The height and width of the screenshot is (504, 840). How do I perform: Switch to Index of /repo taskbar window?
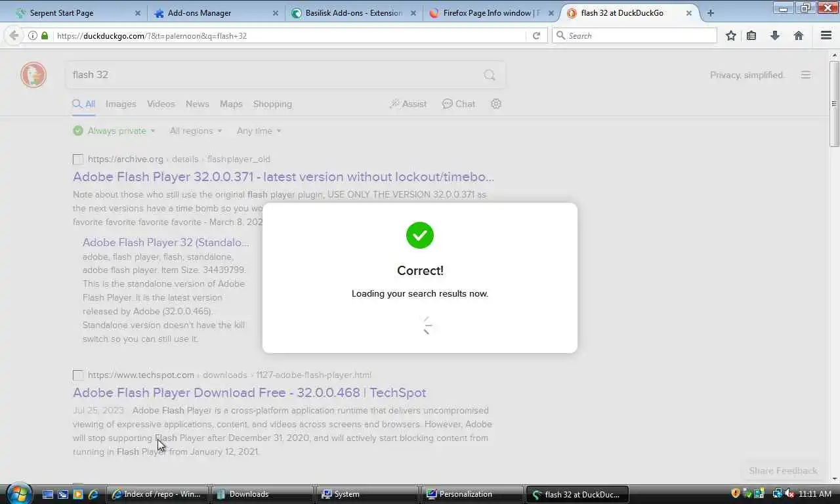coord(157,494)
